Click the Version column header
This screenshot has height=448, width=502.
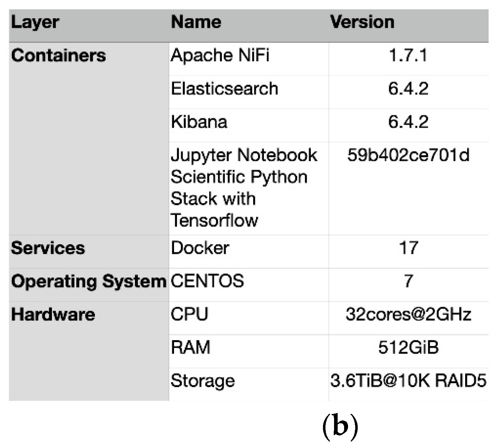pos(362,22)
